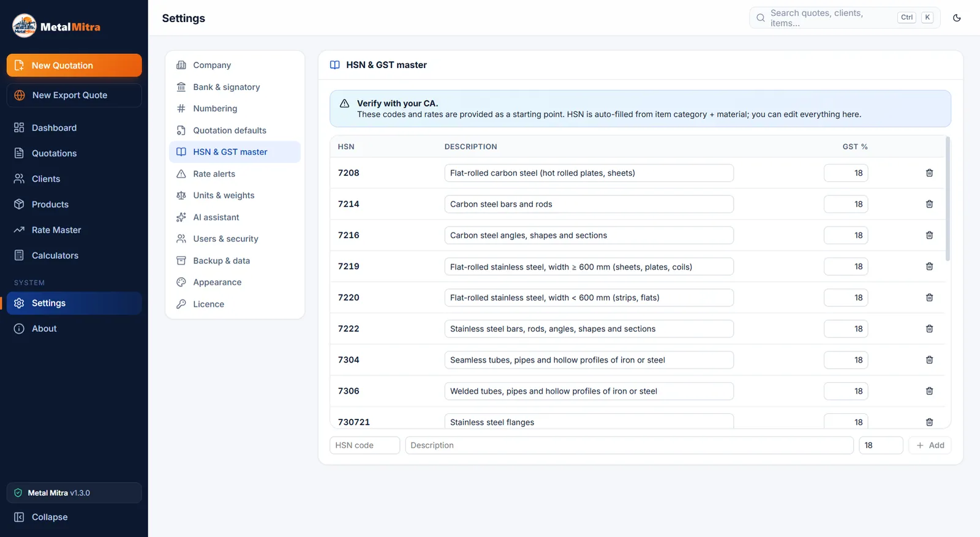The height and width of the screenshot is (537, 980).
Task: Delete the 730721 flanges row
Action: click(929, 422)
